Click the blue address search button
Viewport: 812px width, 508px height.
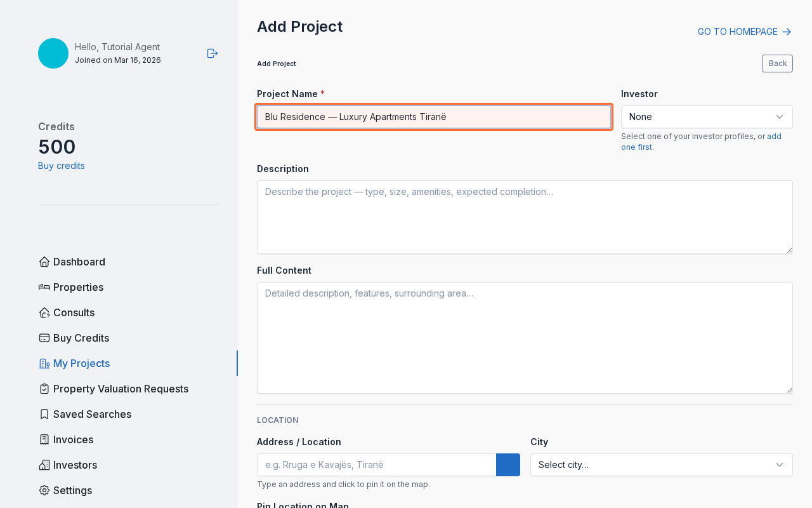[507, 465]
